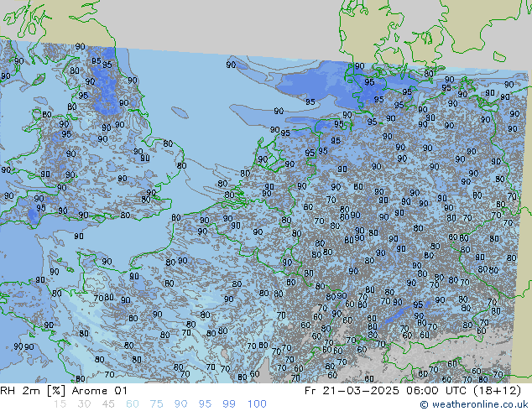Click the forecast date 'Fr 21-03-2025'

(352, 391)
